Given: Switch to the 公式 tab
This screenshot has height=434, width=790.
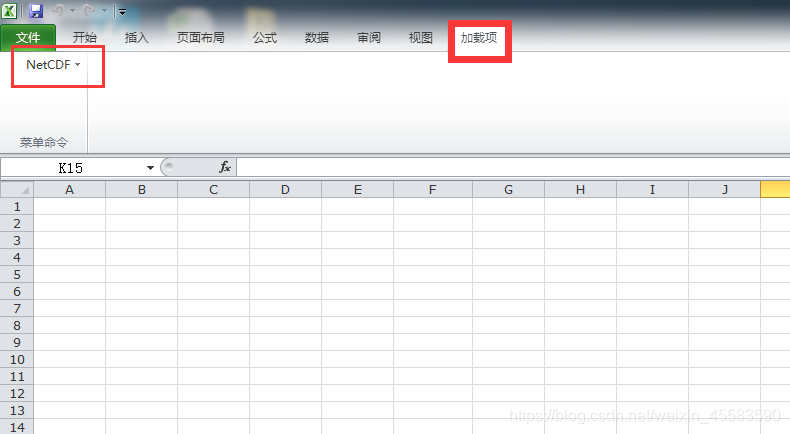Looking at the screenshot, I should pyautogui.click(x=265, y=37).
